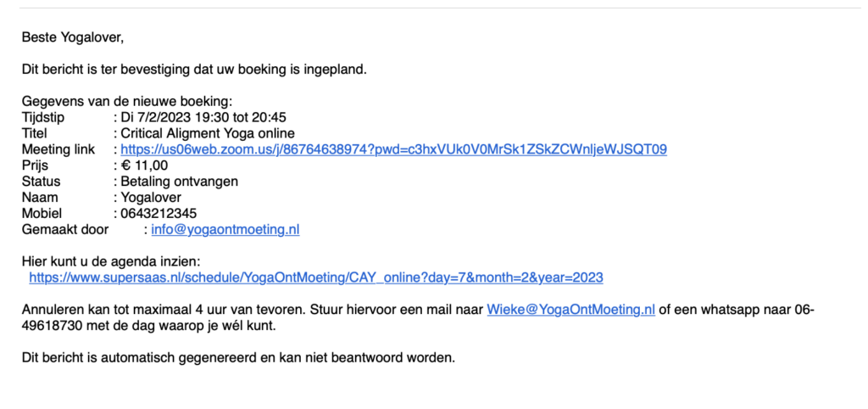Open the supersaas.nl schedule agenda link
The image size is (868, 409).
click(x=316, y=277)
